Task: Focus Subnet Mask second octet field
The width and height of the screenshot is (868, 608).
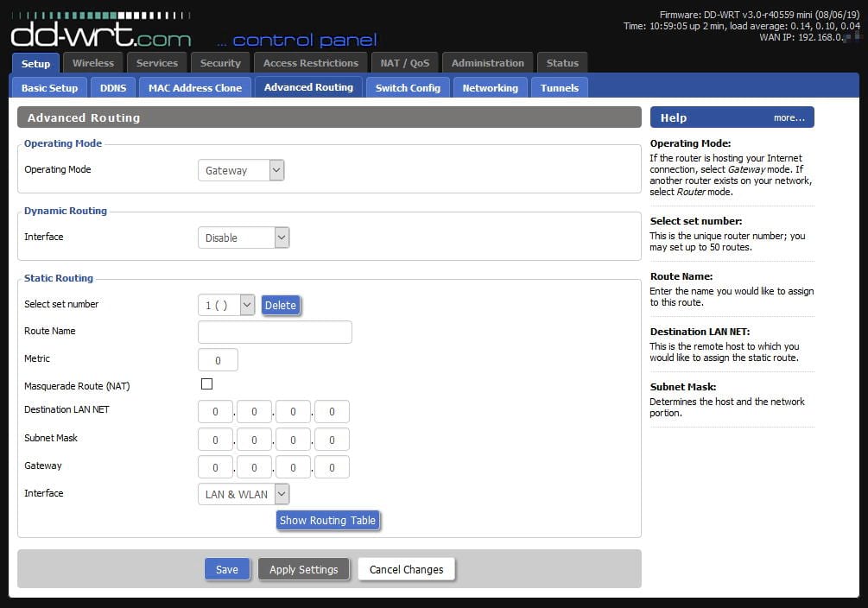Action: pyautogui.click(x=254, y=440)
